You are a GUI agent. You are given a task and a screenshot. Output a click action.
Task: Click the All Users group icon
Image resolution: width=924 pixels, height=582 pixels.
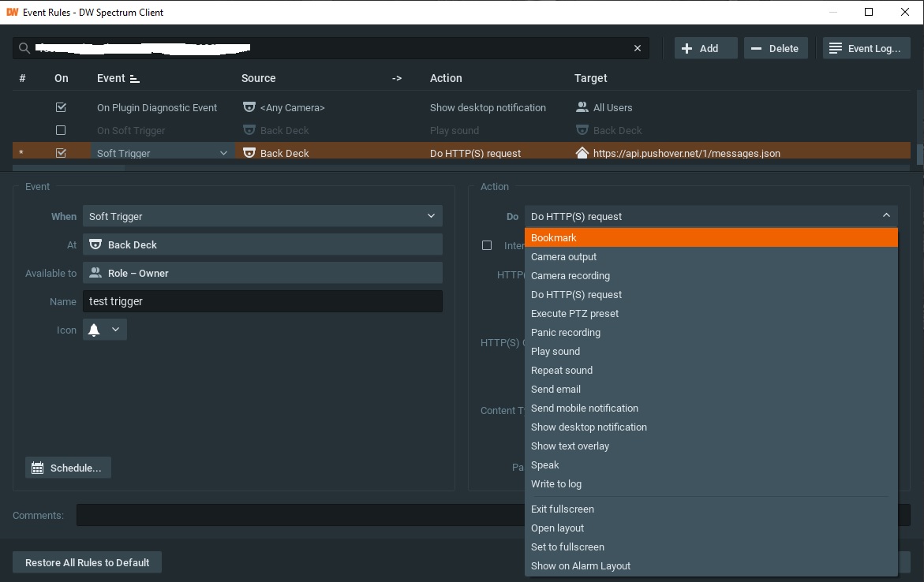tap(582, 107)
